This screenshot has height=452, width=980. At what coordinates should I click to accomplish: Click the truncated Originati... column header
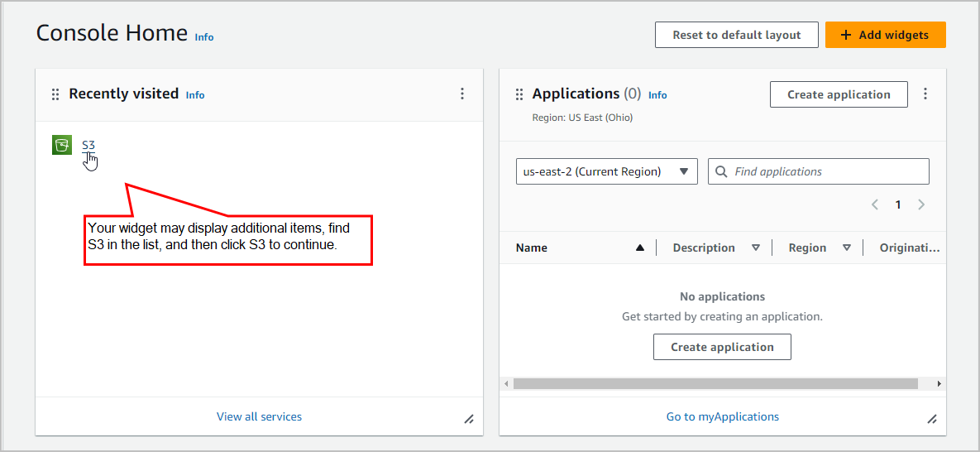click(x=910, y=248)
